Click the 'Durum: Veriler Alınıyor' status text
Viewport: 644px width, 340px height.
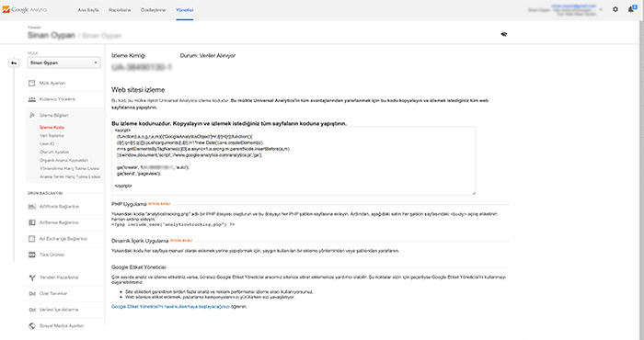point(208,56)
